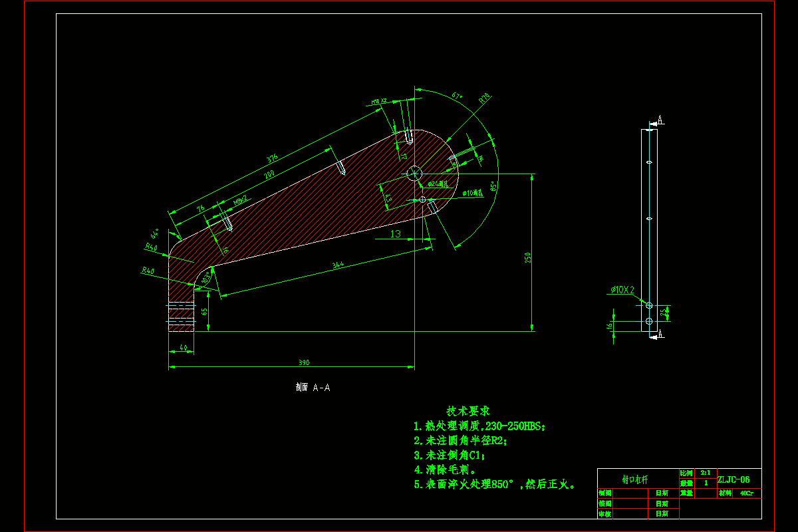This screenshot has height=532, width=798.
Task: Select the φ10X2 callout in side view
Action: click(x=622, y=290)
